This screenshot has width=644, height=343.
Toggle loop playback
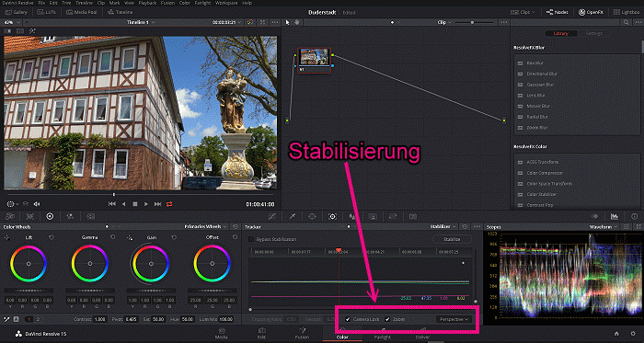[168, 204]
